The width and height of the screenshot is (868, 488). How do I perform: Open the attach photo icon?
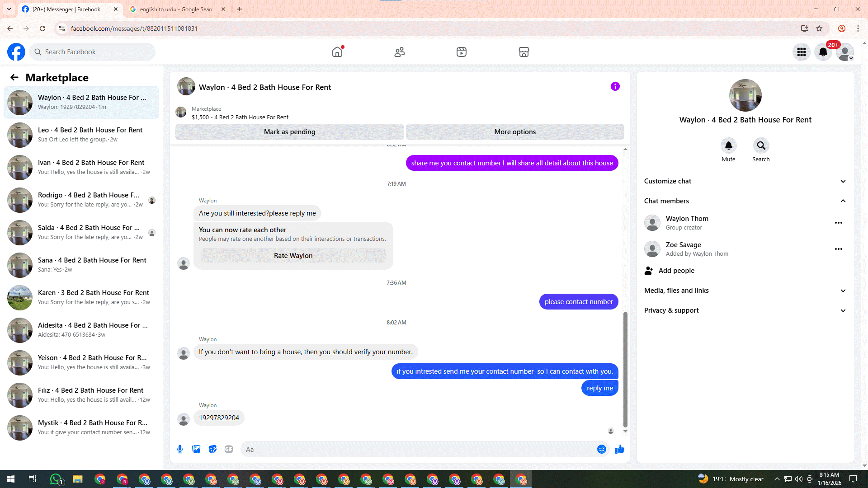tap(196, 449)
